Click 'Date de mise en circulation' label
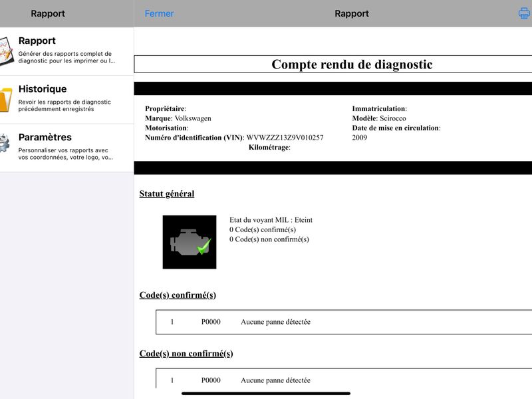532x399 pixels. (396, 128)
